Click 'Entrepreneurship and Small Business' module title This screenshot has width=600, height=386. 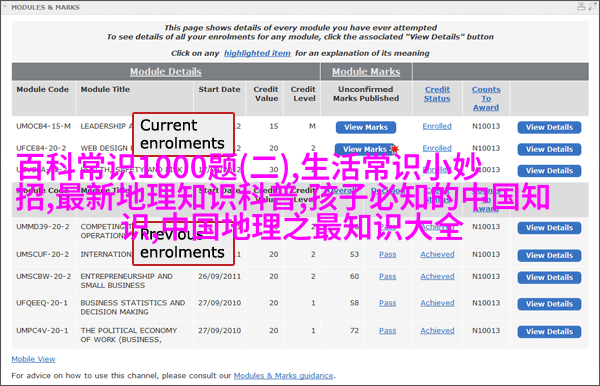pos(127,281)
